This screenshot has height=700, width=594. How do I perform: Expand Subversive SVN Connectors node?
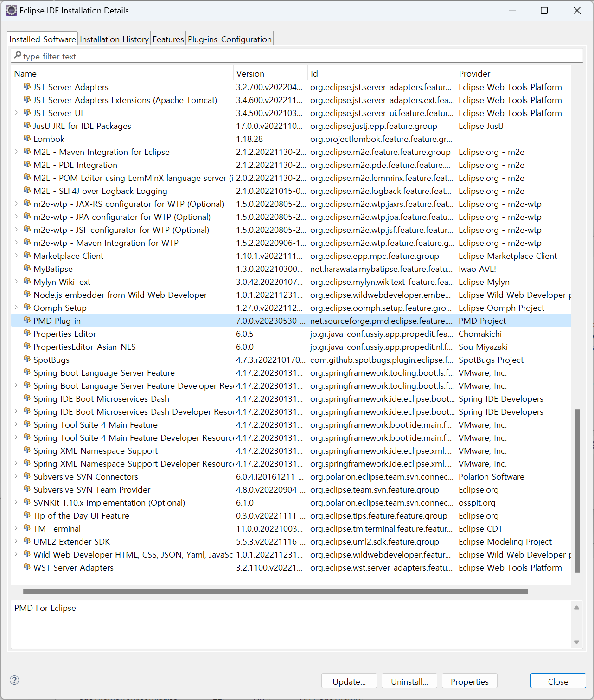(16, 476)
